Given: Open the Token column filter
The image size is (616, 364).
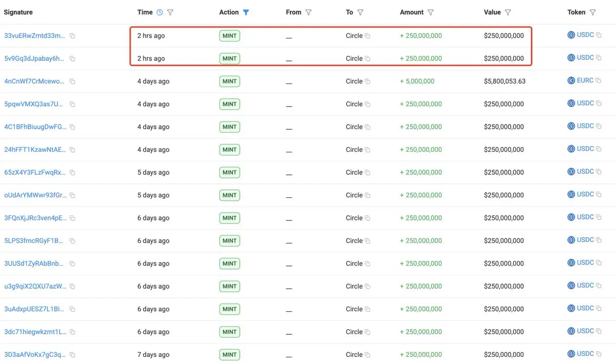Looking at the screenshot, I should click(593, 12).
